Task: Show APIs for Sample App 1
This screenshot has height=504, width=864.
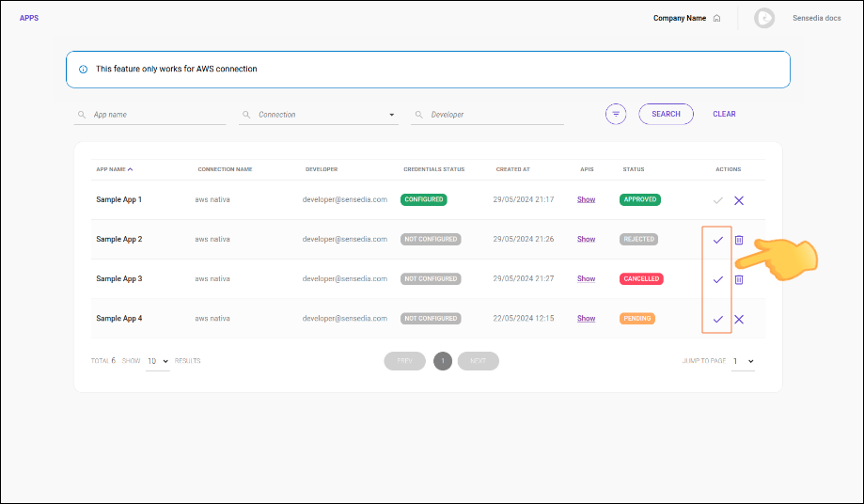Action: click(x=586, y=200)
